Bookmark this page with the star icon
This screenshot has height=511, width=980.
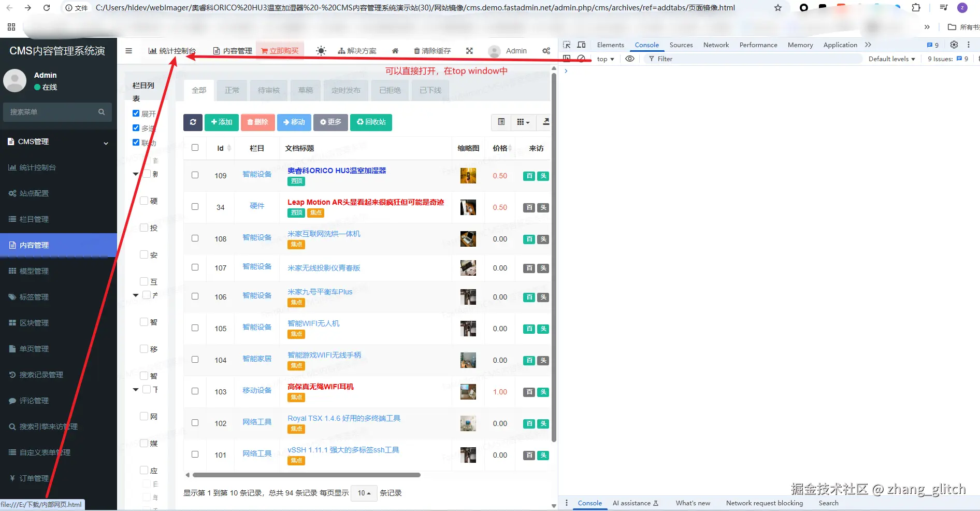point(777,8)
